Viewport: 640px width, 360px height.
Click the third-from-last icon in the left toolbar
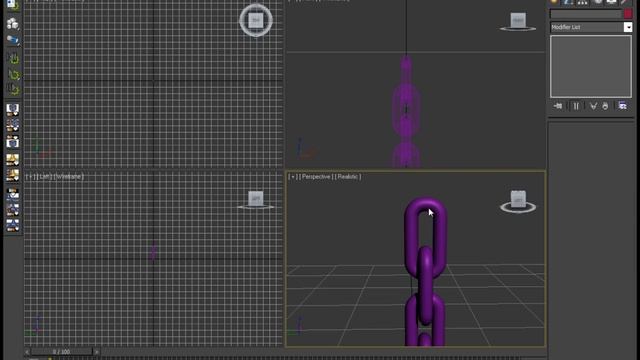coord(13,193)
